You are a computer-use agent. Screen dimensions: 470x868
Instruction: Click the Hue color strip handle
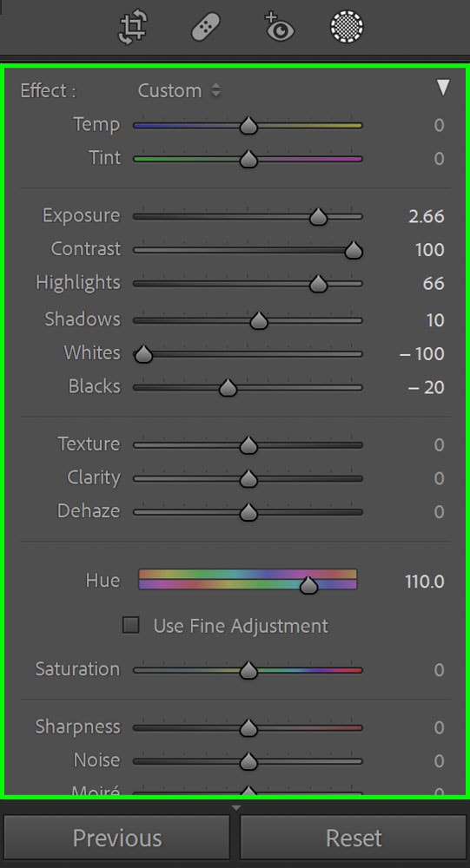tap(308, 586)
